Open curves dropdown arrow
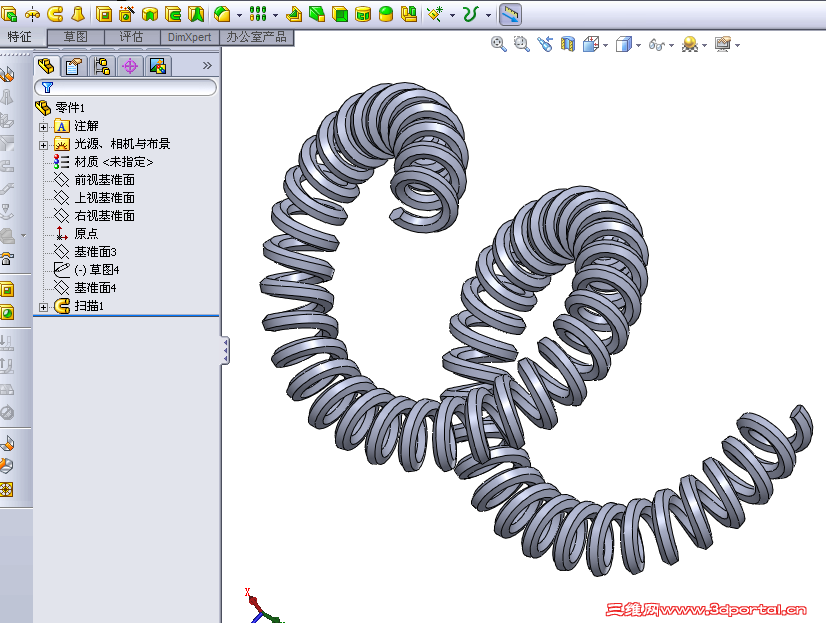 click(488, 15)
